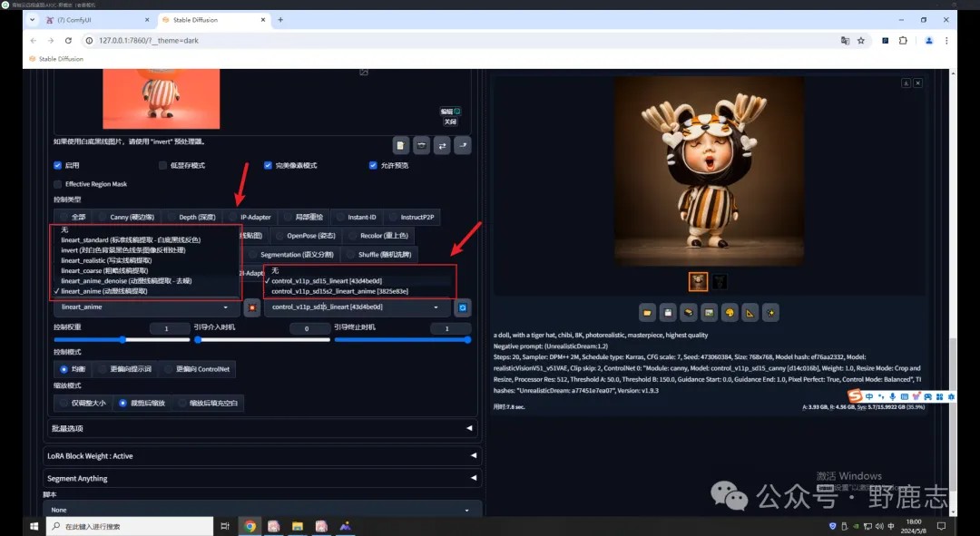Select the Depth (深度) control type

[191, 218]
